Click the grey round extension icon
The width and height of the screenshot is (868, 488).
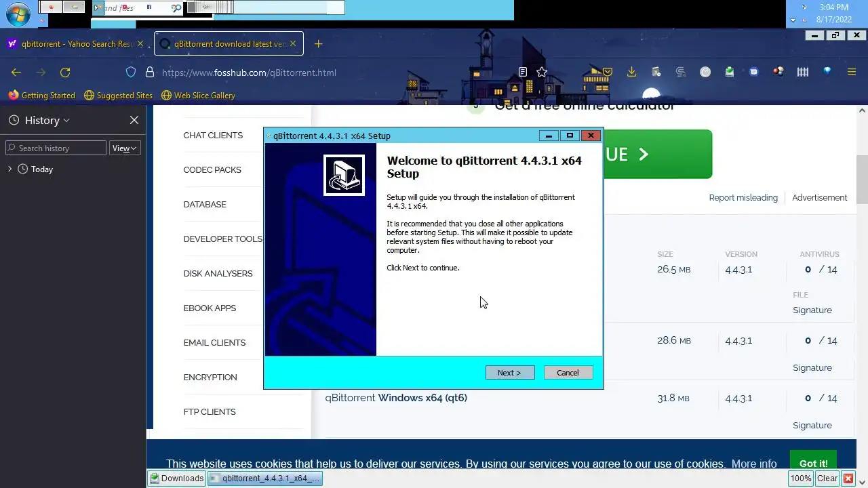tap(705, 72)
